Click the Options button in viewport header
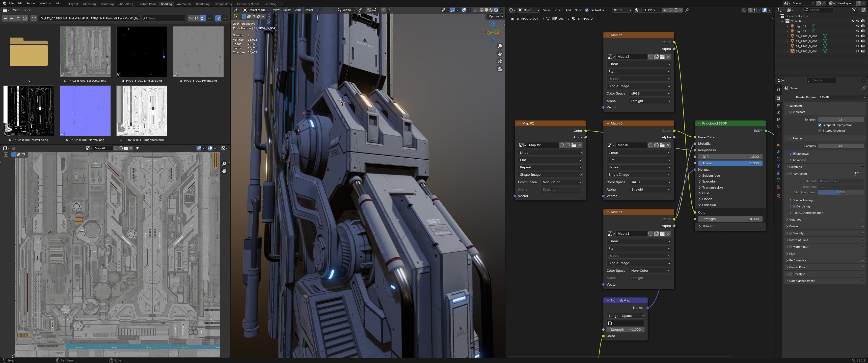 tap(495, 16)
